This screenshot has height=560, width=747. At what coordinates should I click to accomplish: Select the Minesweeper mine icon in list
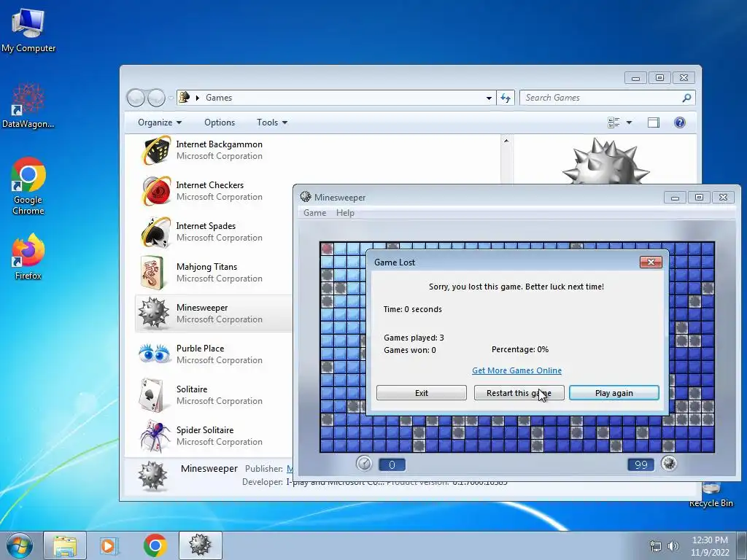click(x=153, y=313)
